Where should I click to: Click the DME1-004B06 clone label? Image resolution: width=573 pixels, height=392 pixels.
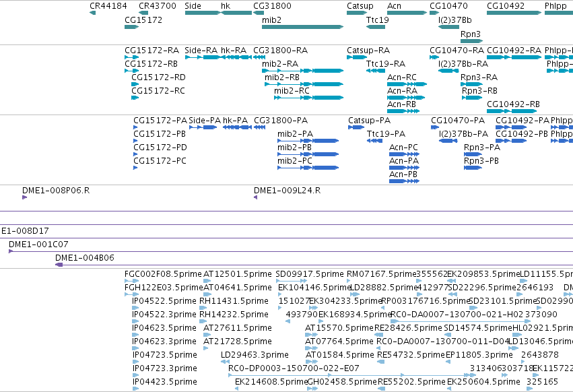[85, 258]
